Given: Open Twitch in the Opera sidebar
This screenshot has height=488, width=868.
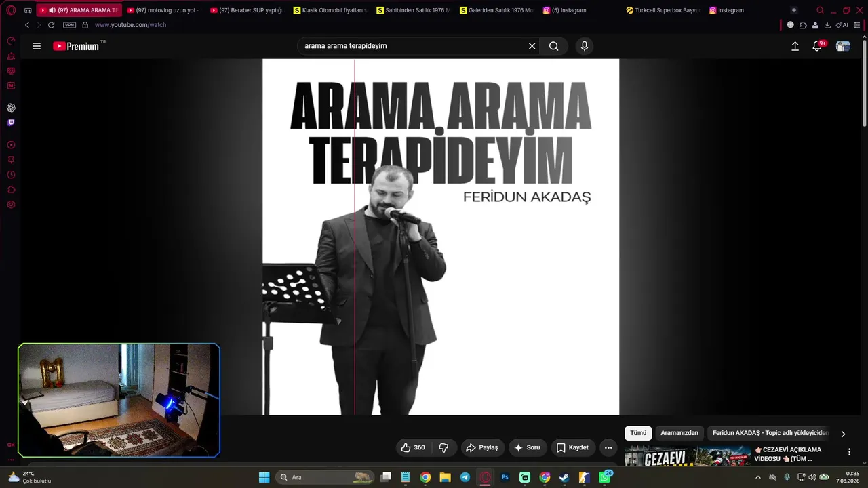Looking at the screenshot, I should pos(11,123).
